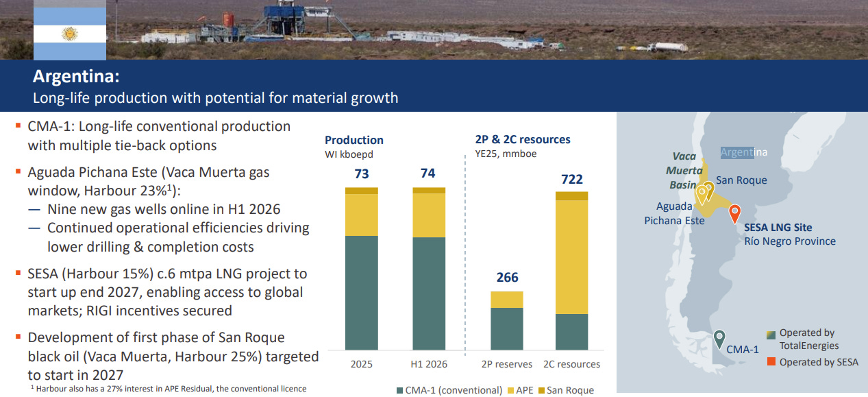This screenshot has width=868, height=397.
Task: Select the 2C resources bar
Action: 571,271
